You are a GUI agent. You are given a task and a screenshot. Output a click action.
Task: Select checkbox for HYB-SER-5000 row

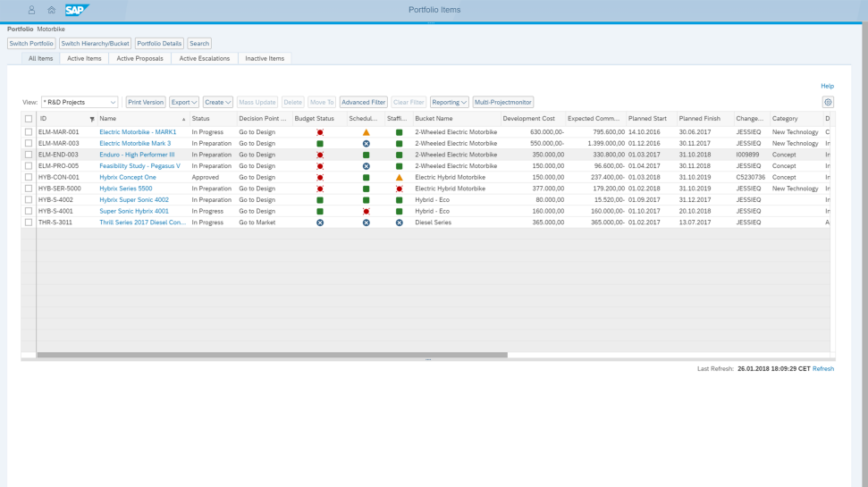tap(29, 189)
